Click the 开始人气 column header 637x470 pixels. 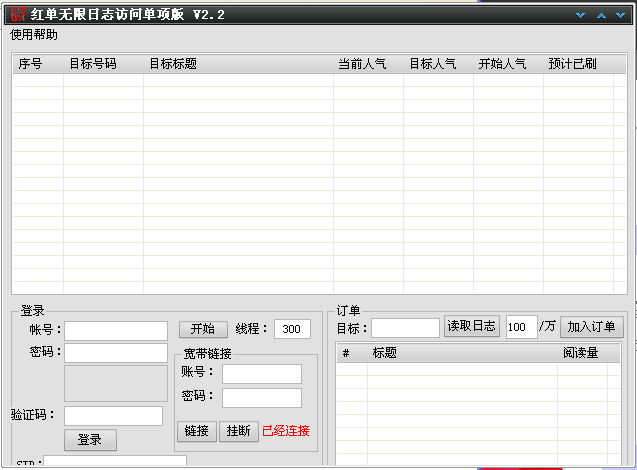tap(508, 64)
